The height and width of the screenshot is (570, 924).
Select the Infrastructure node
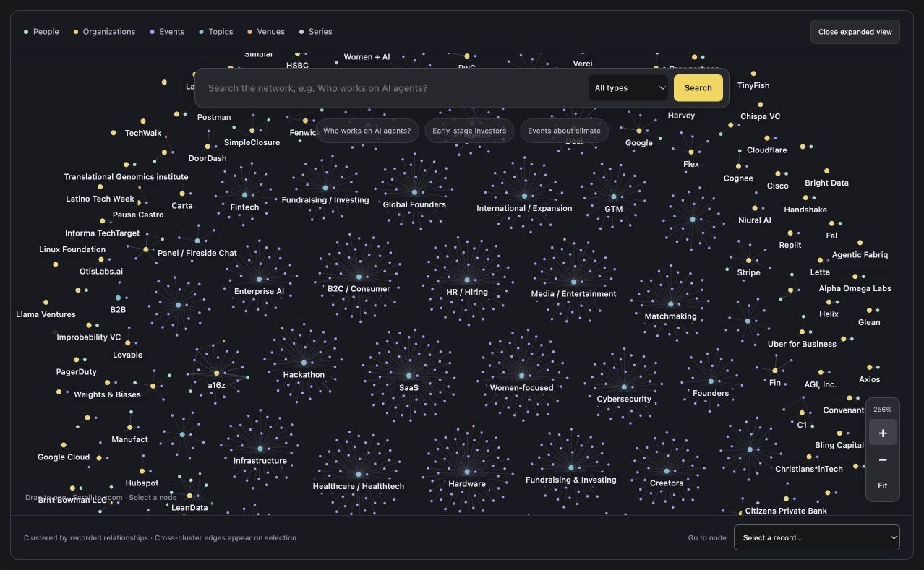[260, 449]
